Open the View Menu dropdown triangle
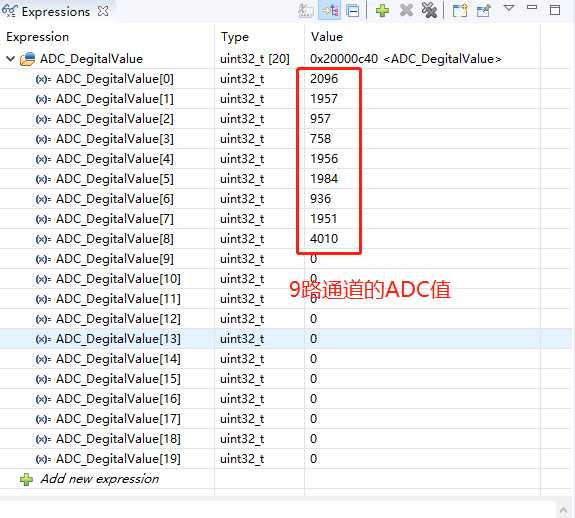Screen dimensions: 575x518 [509, 7]
